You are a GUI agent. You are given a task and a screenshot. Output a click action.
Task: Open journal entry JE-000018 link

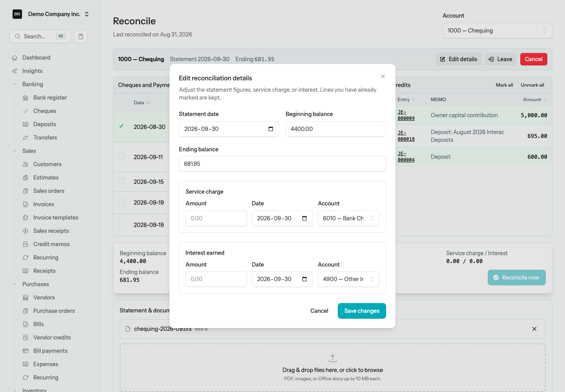pyautogui.click(x=406, y=136)
